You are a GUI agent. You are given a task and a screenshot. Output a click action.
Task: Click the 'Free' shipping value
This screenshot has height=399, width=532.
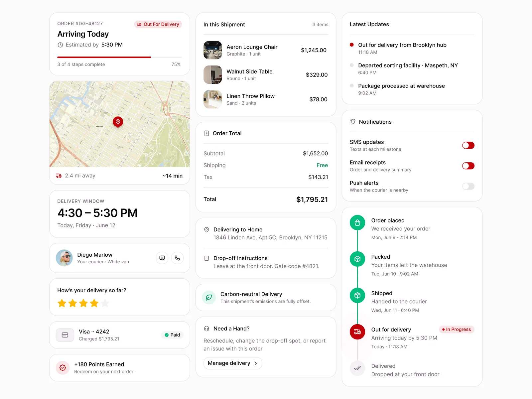click(x=322, y=165)
